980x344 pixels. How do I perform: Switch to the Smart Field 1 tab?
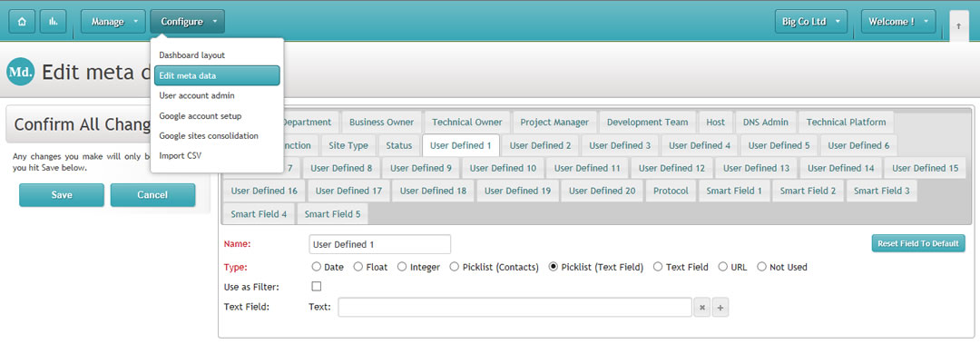click(734, 191)
